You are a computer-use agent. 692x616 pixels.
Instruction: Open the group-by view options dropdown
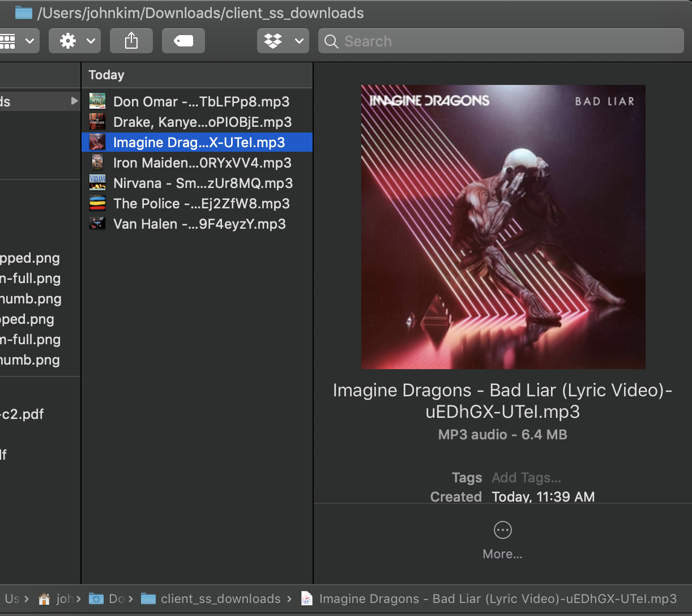[x=19, y=41]
